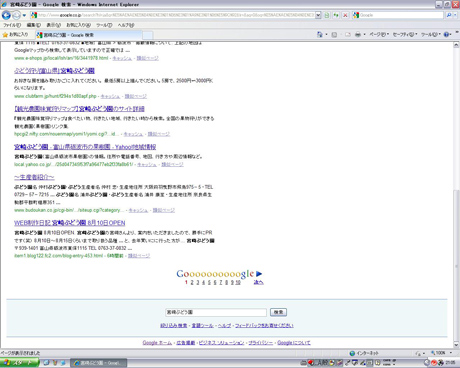Open the お気に入り(A) menu
This screenshot has height=368, width=460.
point(78,25)
